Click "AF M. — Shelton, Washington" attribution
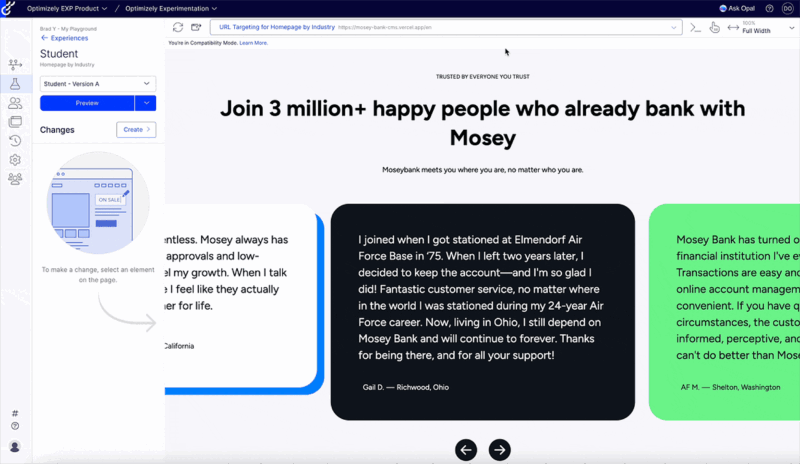This screenshot has height=464, width=800. pos(731,387)
